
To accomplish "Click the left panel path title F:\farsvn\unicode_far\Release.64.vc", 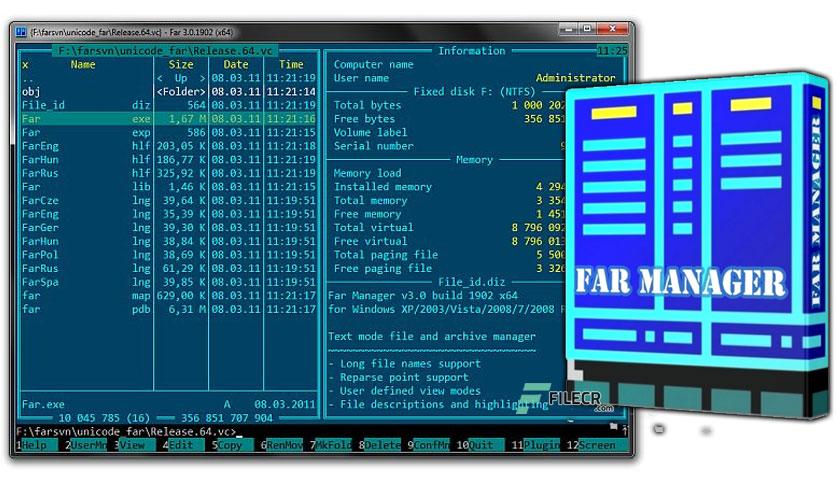I will click(x=165, y=51).
